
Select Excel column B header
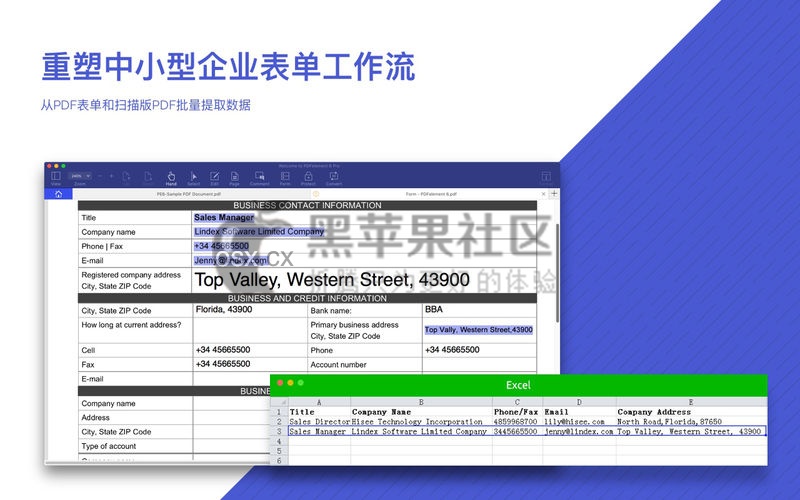click(421, 402)
